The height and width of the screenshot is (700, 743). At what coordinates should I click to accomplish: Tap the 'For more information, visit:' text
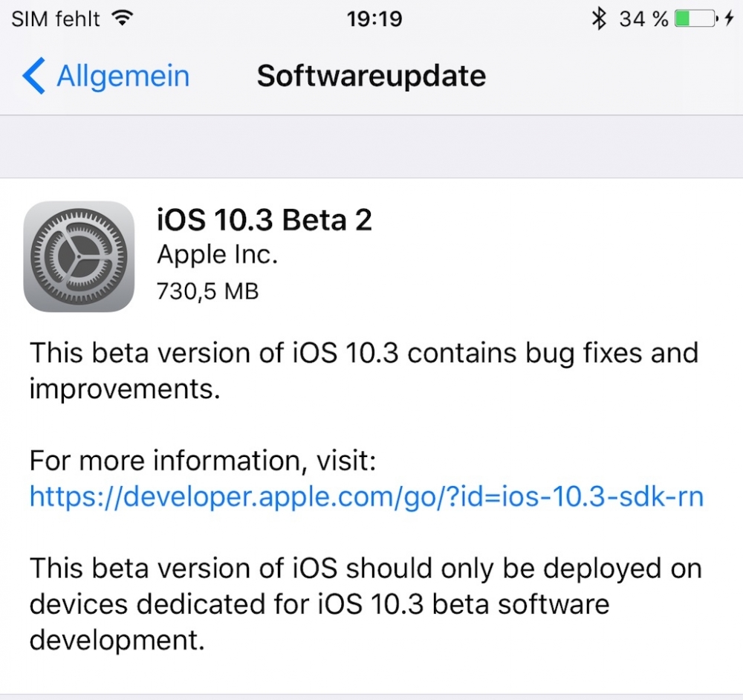(203, 461)
